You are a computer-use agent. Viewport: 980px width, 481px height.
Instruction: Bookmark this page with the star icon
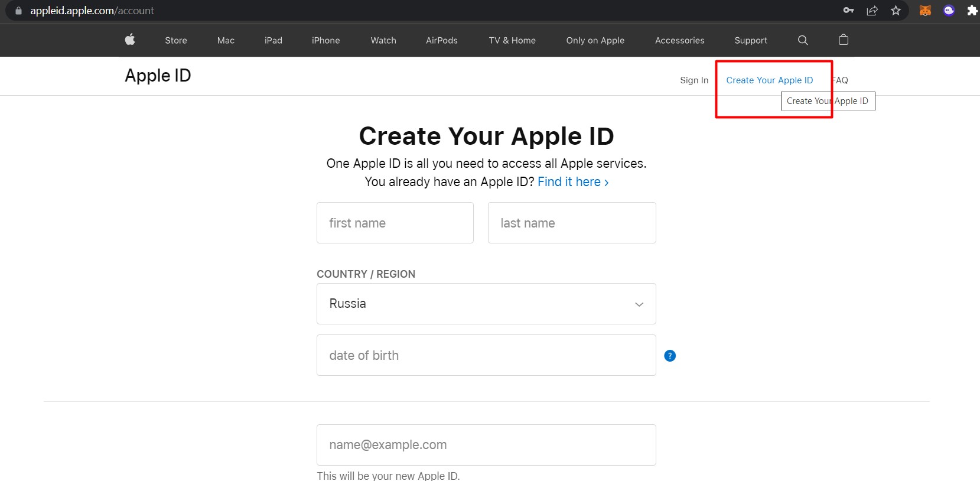[x=896, y=10]
